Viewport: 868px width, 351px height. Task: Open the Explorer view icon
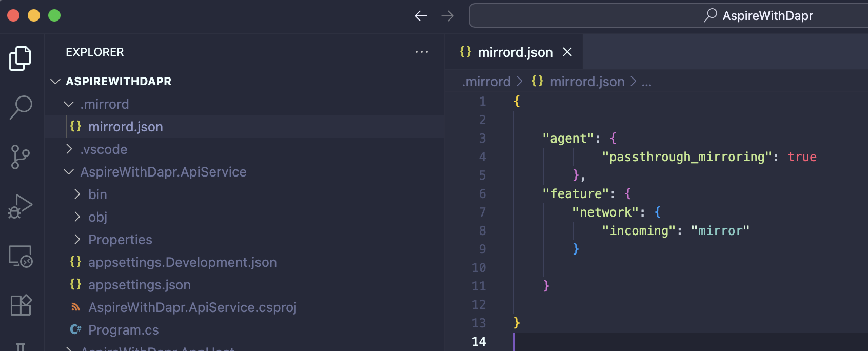(20, 59)
